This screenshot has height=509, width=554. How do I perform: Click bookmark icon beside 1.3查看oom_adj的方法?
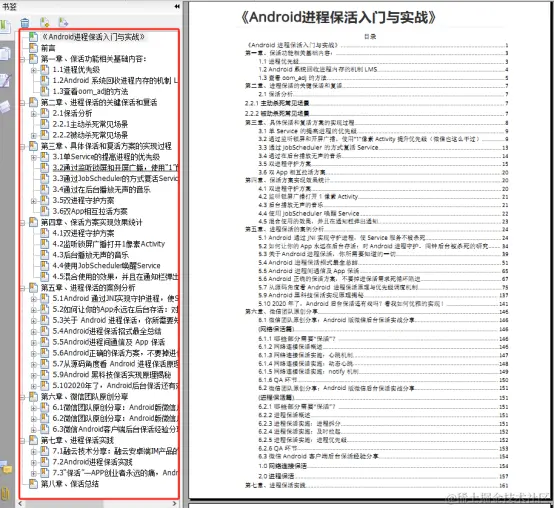click(x=45, y=91)
